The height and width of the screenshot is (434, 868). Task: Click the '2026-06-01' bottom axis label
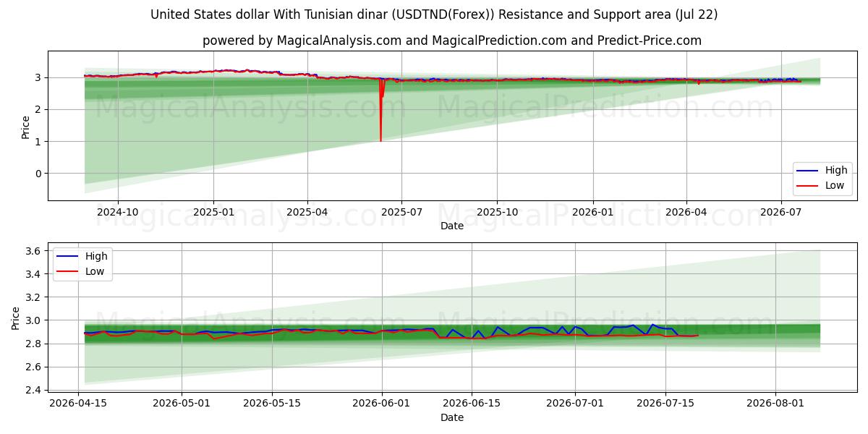[x=382, y=404]
